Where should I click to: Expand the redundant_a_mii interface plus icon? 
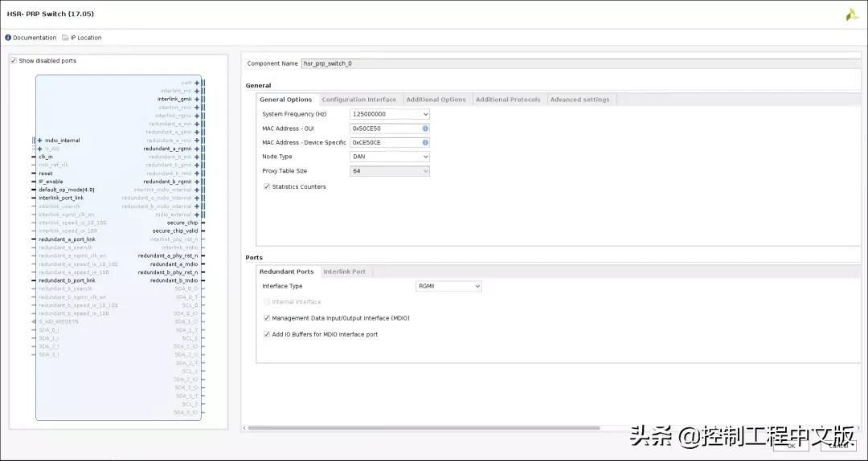coord(197,124)
